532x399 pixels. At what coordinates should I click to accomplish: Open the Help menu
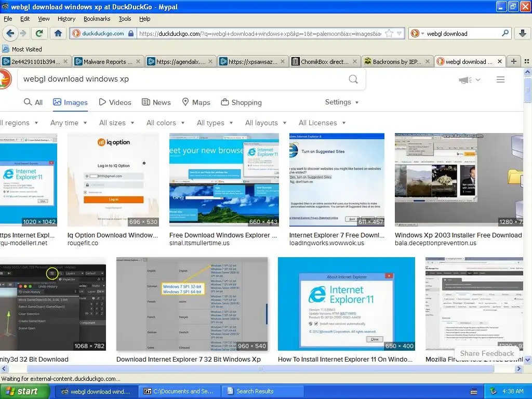[x=145, y=19]
